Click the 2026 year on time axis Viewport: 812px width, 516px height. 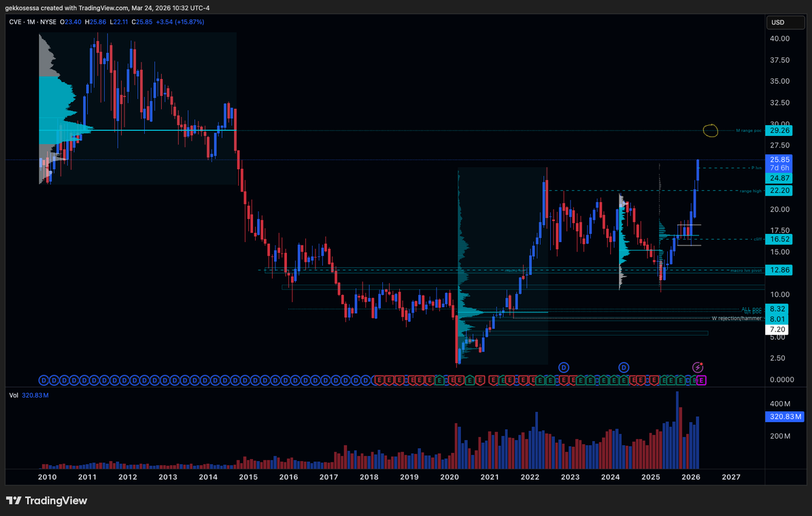691,477
